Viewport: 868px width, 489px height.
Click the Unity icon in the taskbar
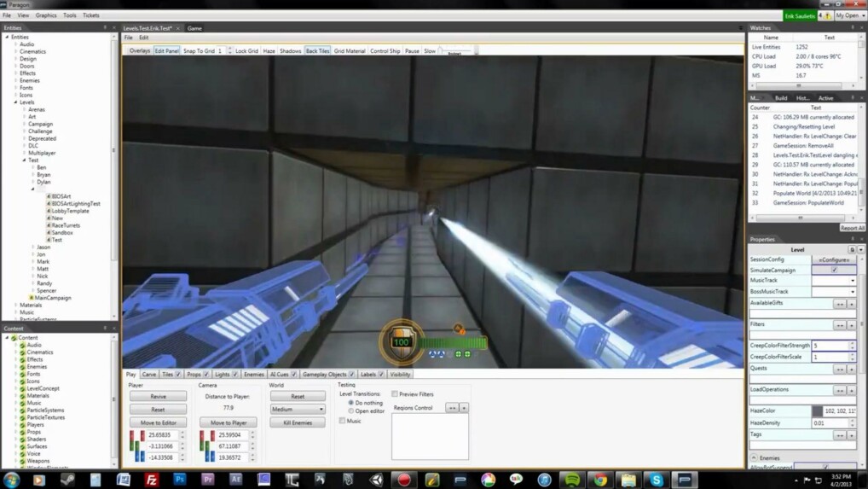click(375, 480)
